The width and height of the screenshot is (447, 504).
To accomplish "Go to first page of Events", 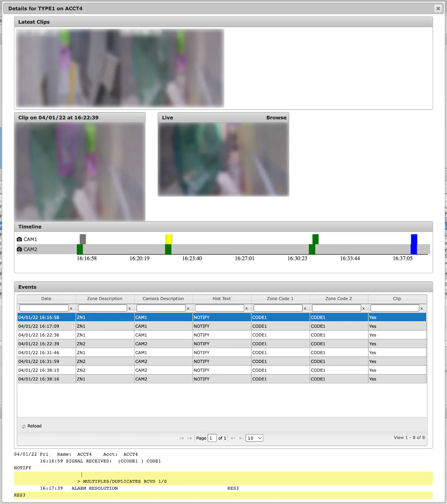I will (182, 438).
